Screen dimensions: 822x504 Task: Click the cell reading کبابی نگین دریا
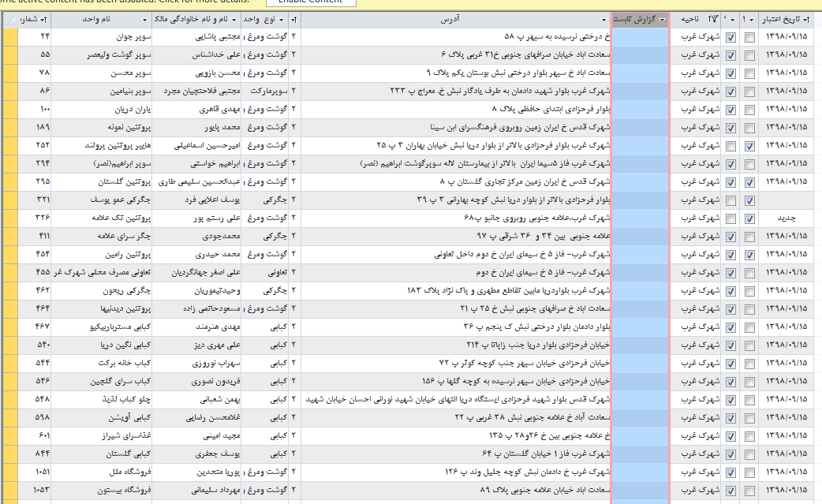[x=102, y=345]
